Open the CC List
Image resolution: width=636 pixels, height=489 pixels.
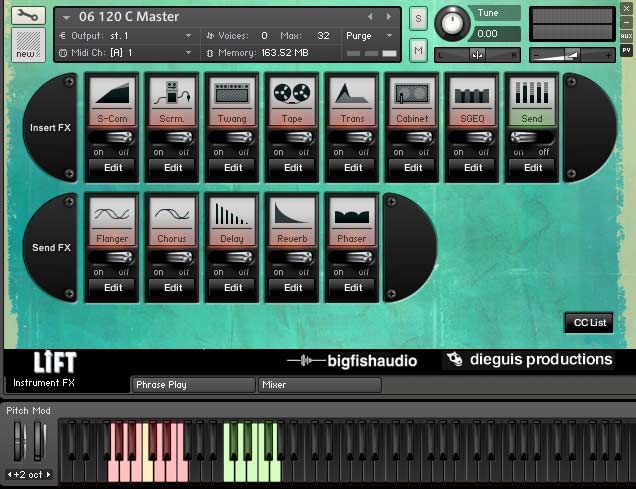[589, 323]
